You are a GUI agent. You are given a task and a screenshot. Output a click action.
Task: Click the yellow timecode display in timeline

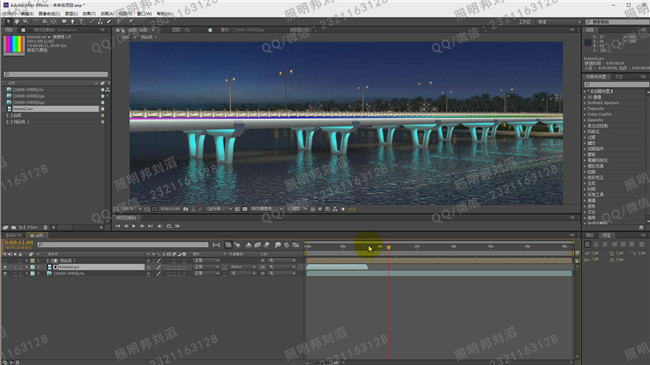(19, 242)
